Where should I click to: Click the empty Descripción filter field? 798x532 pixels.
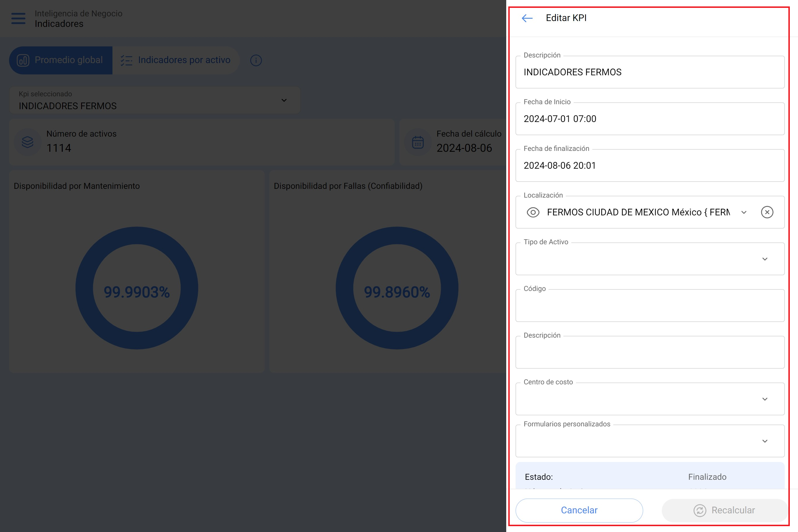pos(650,352)
